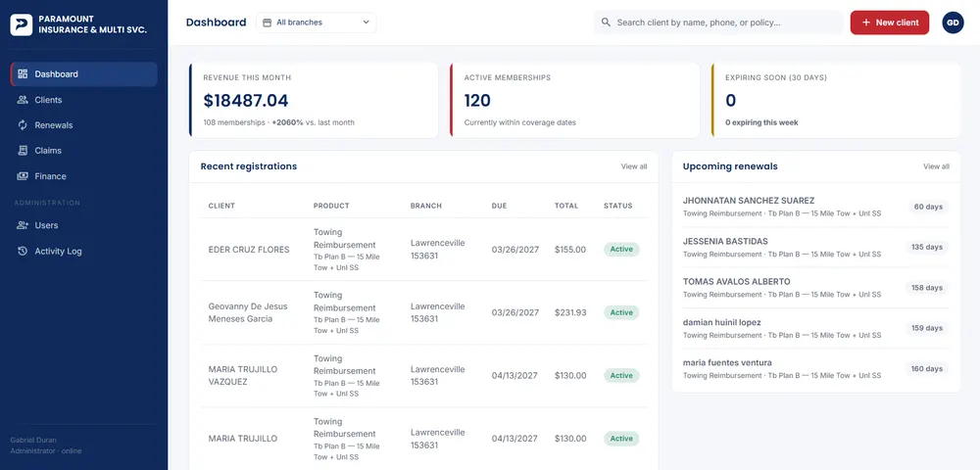Click Active badge for Geovanny row

(621, 312)
